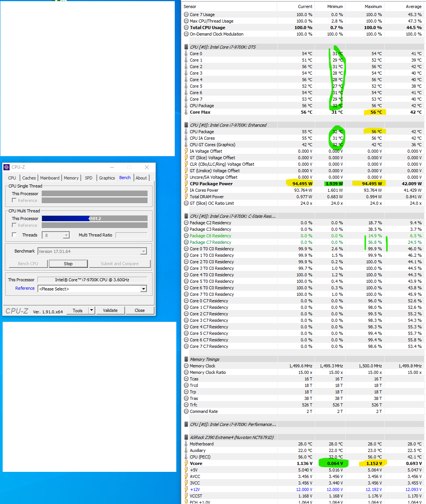Click the Multi Thread Ratio field
The width and height of the screenshot is (426, 504).
(131, 235)
